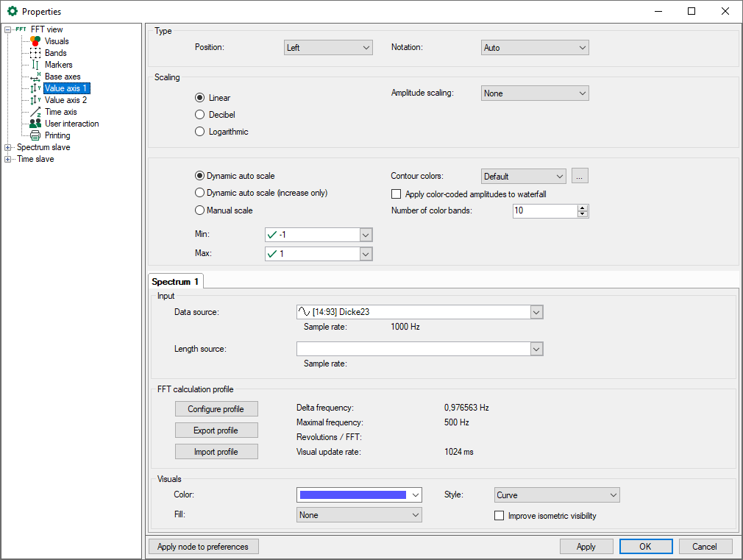This screenshot has height=560, width=743.
Task: Open the Amplitude scaling dropdown
Action: 535,93
